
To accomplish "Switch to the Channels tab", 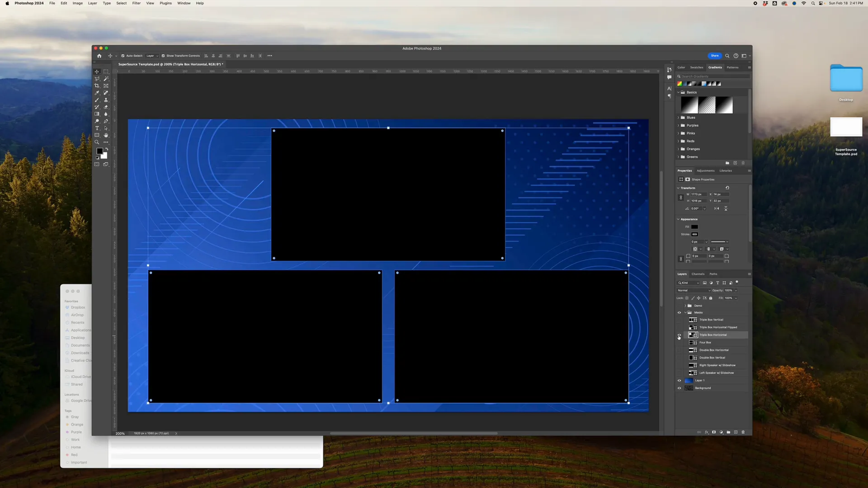I will click(698, 274).
